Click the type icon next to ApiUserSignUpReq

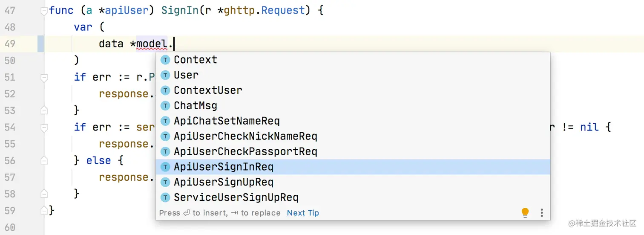165,183
